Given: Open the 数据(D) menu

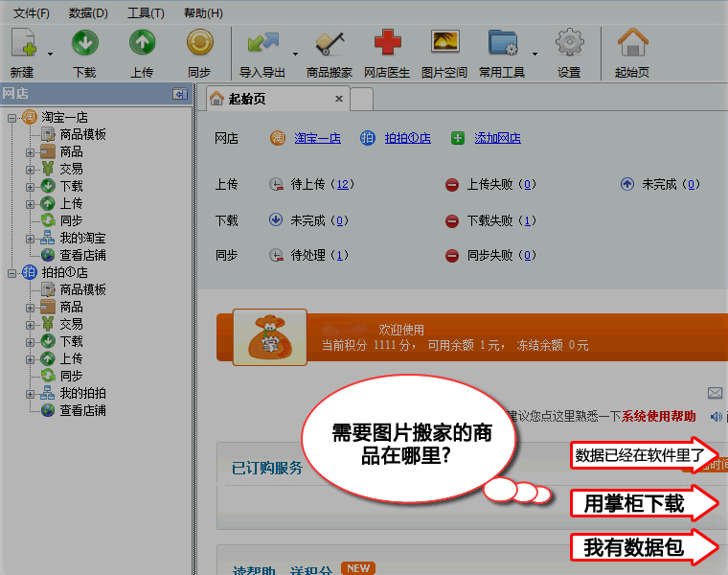Looking at the screenshot, I should tap(88, 13).
